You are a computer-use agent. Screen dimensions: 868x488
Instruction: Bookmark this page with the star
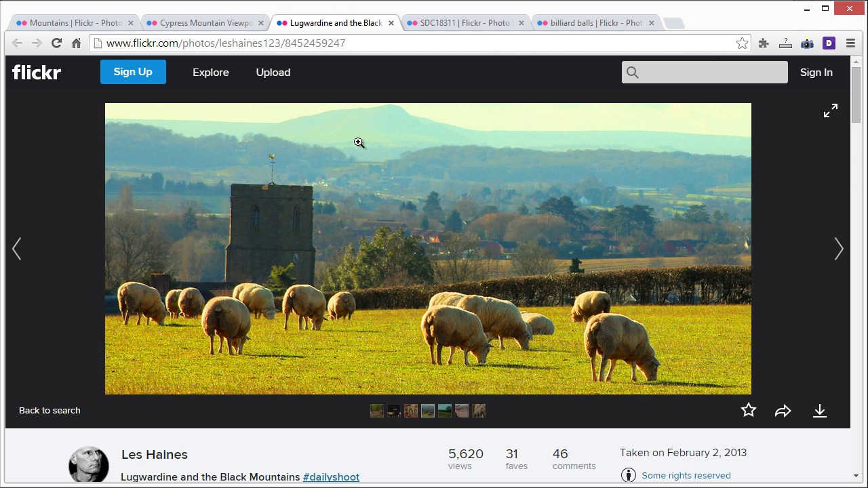point(743,43)
